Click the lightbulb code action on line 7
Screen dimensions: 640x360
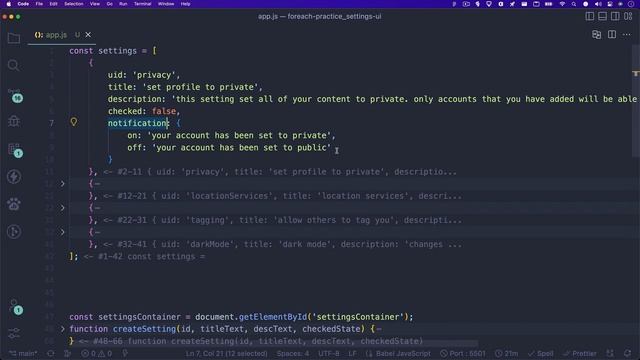click(73, 122)
